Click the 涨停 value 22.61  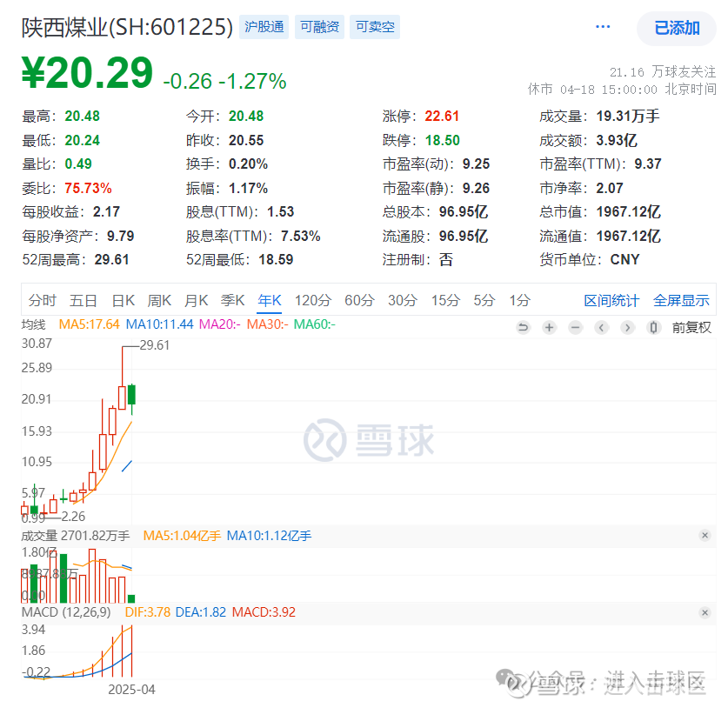(x=442, y=116)
